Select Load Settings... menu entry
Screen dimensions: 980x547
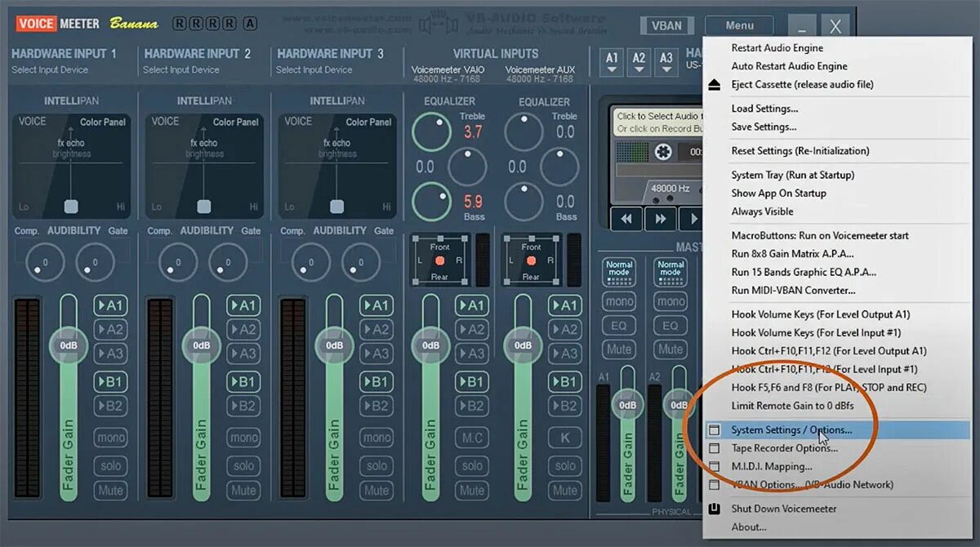764,109
